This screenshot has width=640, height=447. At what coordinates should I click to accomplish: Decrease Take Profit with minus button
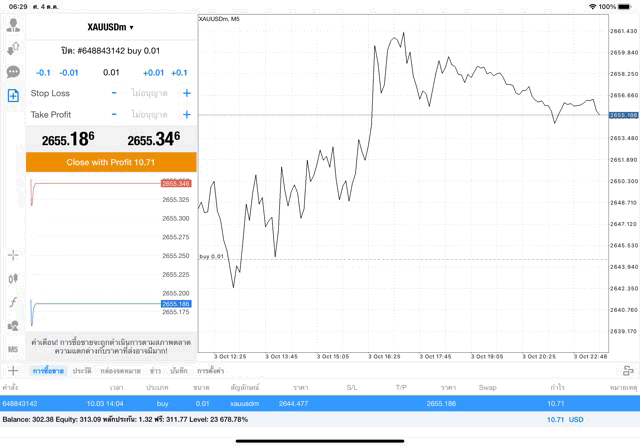[x=113, y=115]
